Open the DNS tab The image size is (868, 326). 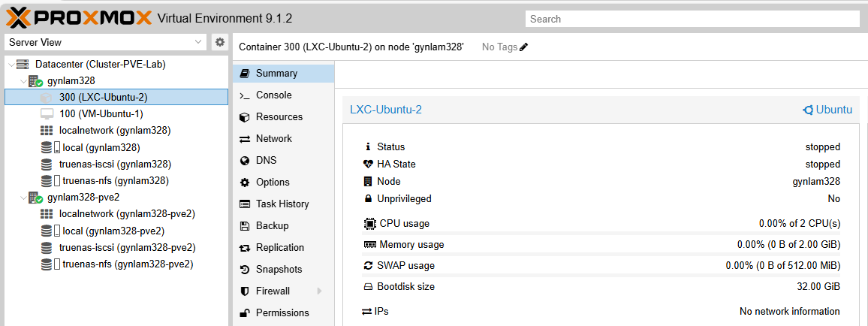(283, 161)
